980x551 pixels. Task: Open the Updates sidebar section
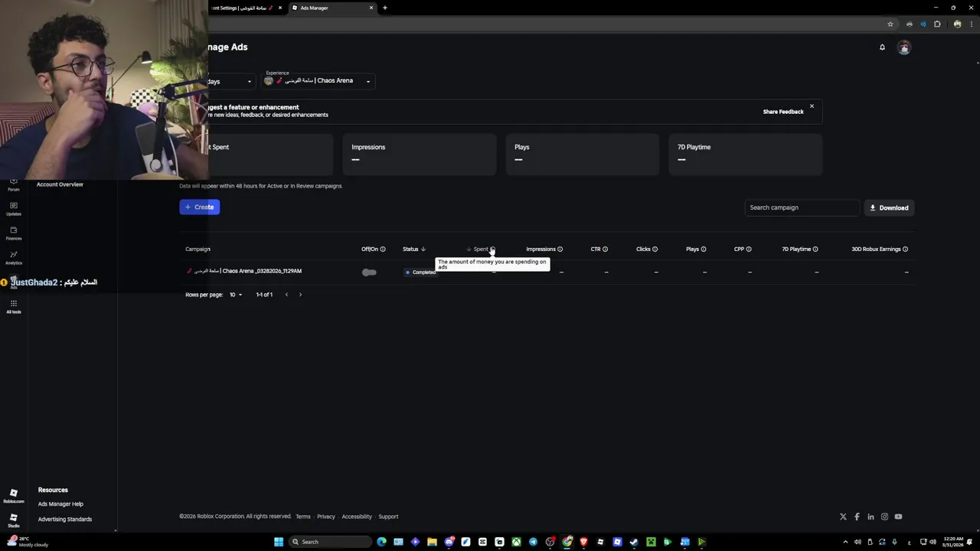[14, 208]
